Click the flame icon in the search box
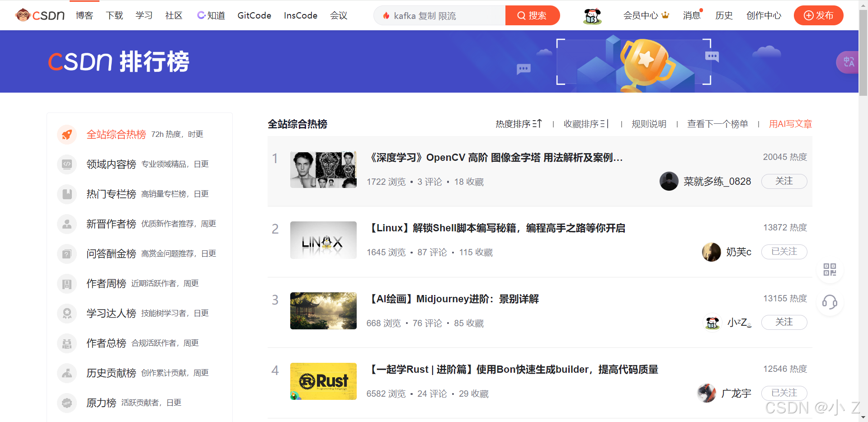This screenshot has height=422, width=868. point(386,16)
